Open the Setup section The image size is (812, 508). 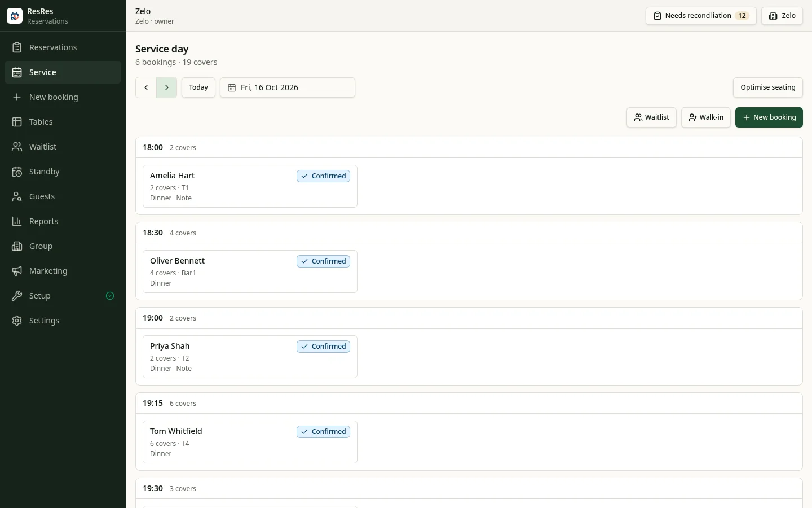pyautogui.click(x=63, y=296)
